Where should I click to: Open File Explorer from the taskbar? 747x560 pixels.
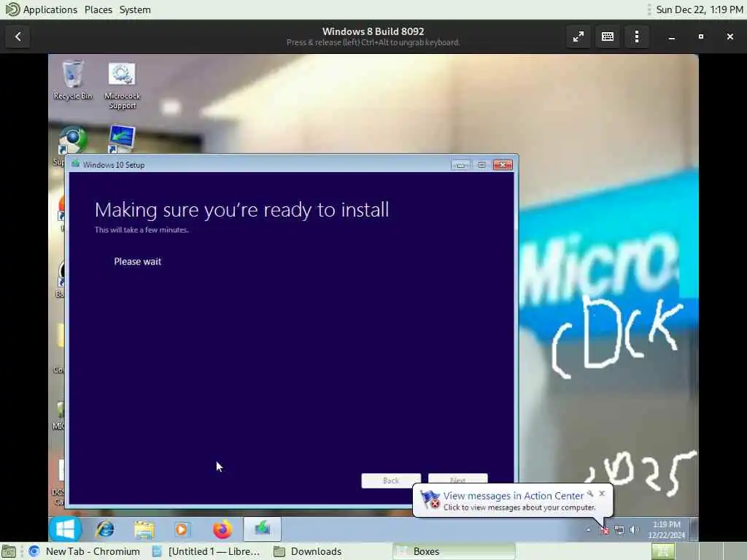coord(144,529)
